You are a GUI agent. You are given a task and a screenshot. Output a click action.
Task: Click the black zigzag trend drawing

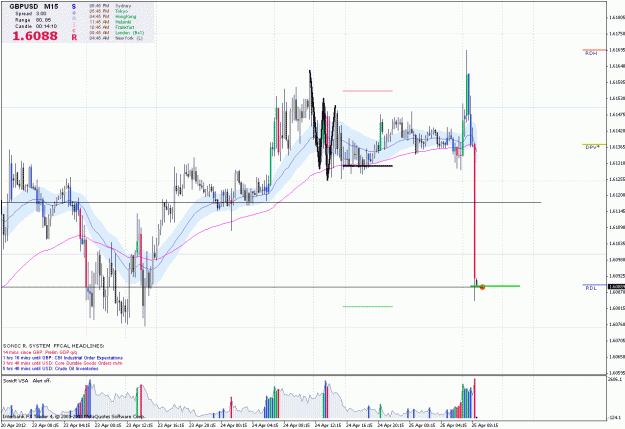(323, 125)
